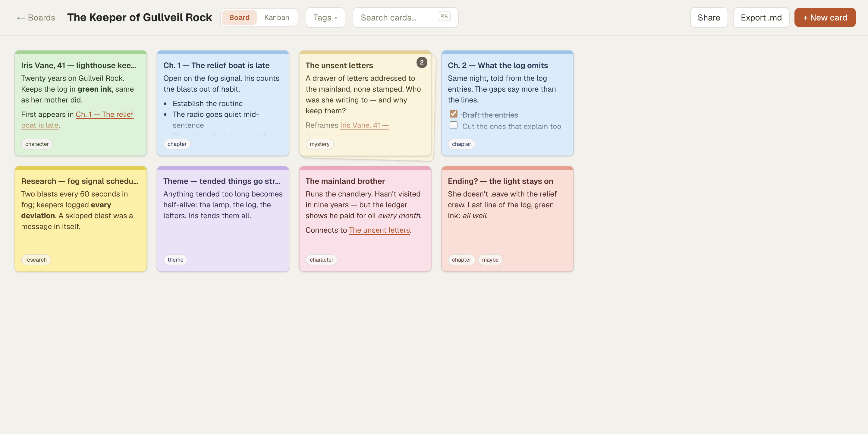The width and height of the screenshot is (868, 434).
Task: Open Theme — tended things card title
Action: (222, 181)
